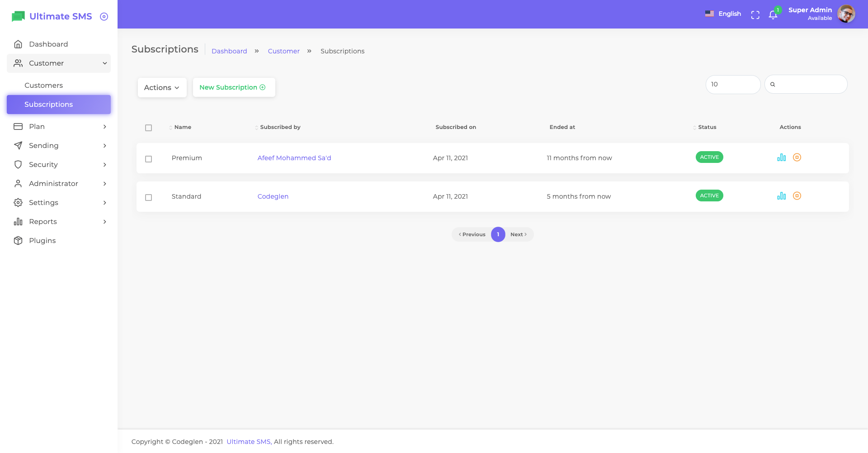Open the Customers submenu item
Viewport: 868px width, 453px height.
(x=59, y=86)
